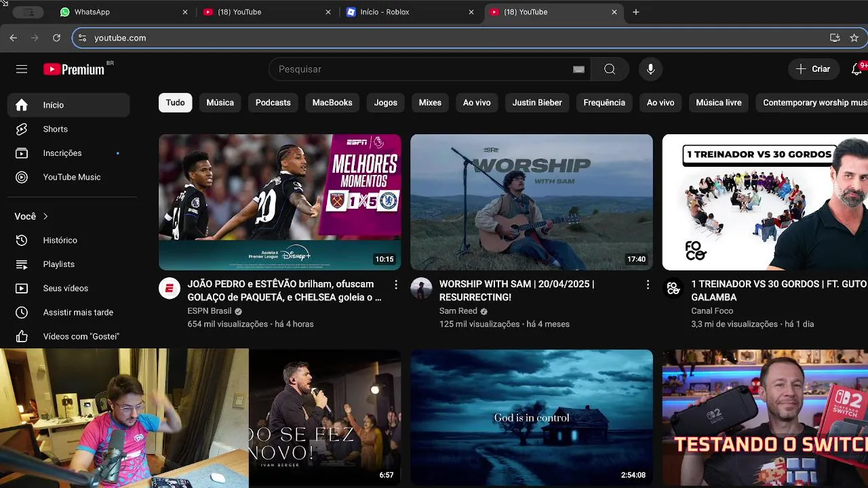
Task: Select the Contemporary worship music chip
Action: point(812,102)
